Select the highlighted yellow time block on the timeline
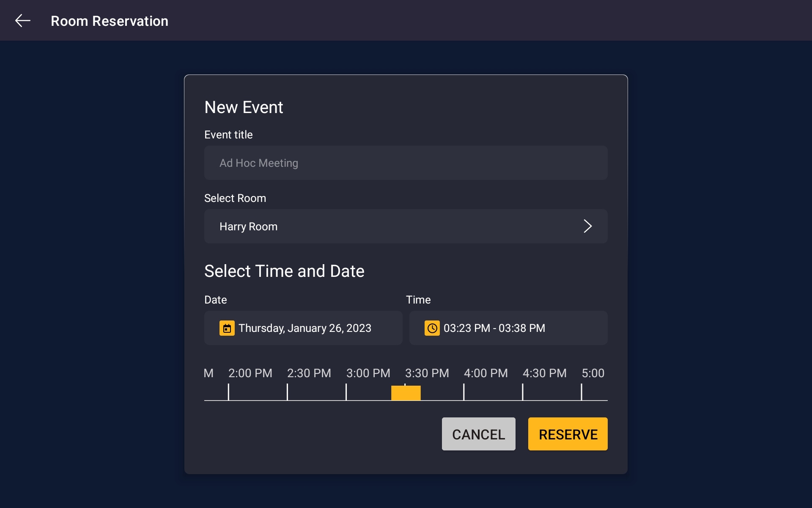This screenshot has height=508, width=812. pyautogui.click(x=406, y=392)
